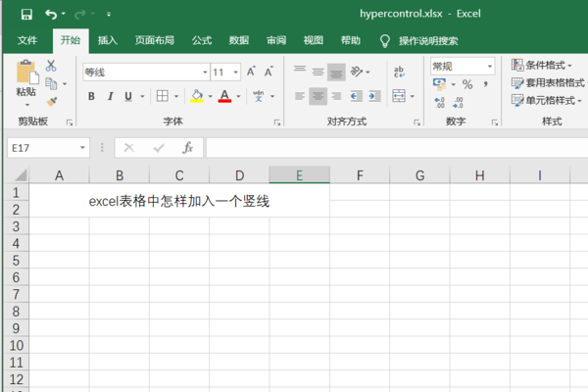The image size is (588, 392).
Task: Click the Save icon in title bar
Action: (x=25, y=15)
